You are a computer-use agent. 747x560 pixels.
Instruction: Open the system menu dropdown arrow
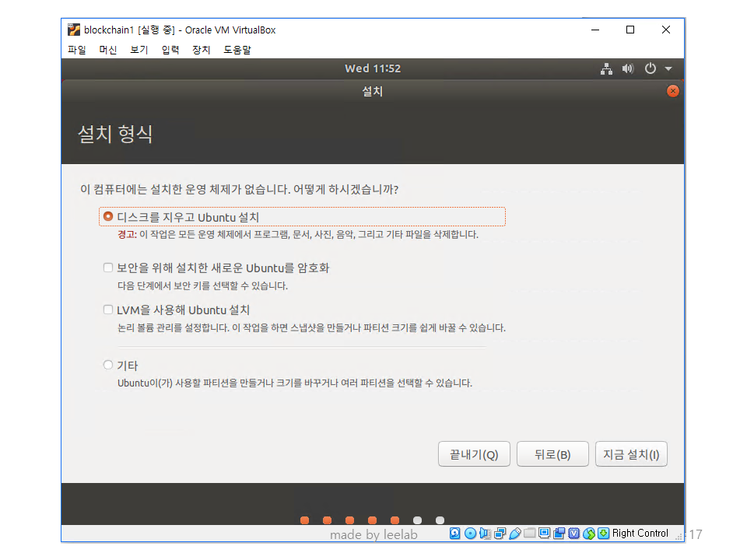coord(668,69)
